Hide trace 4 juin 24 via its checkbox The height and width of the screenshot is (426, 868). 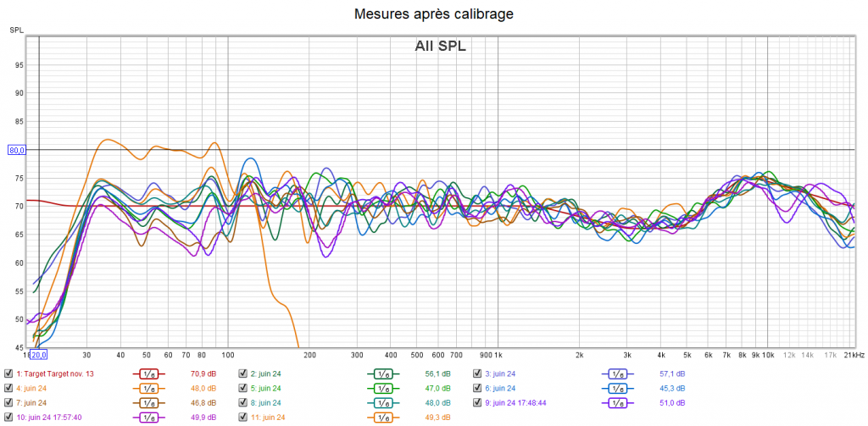tap(8, 388)
